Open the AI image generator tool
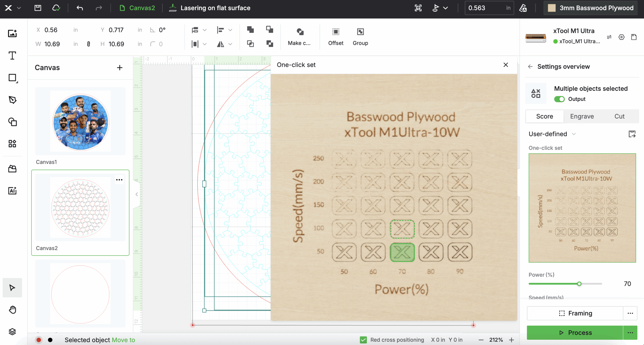Viewport: 644px width, 345px height. 12,191
